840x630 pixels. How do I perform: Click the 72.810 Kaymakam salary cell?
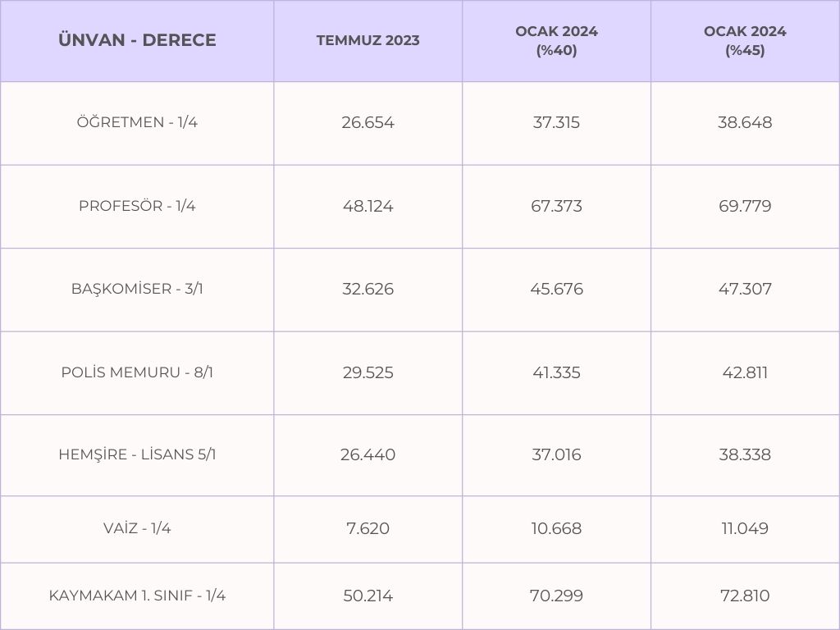tap(745, 596)
